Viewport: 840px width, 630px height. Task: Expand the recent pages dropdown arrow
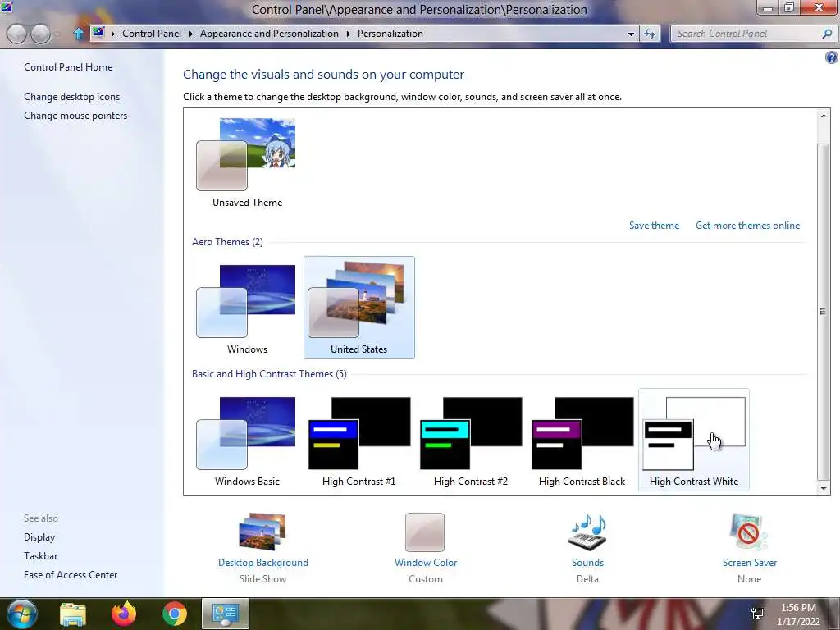[x=57, y=34]
